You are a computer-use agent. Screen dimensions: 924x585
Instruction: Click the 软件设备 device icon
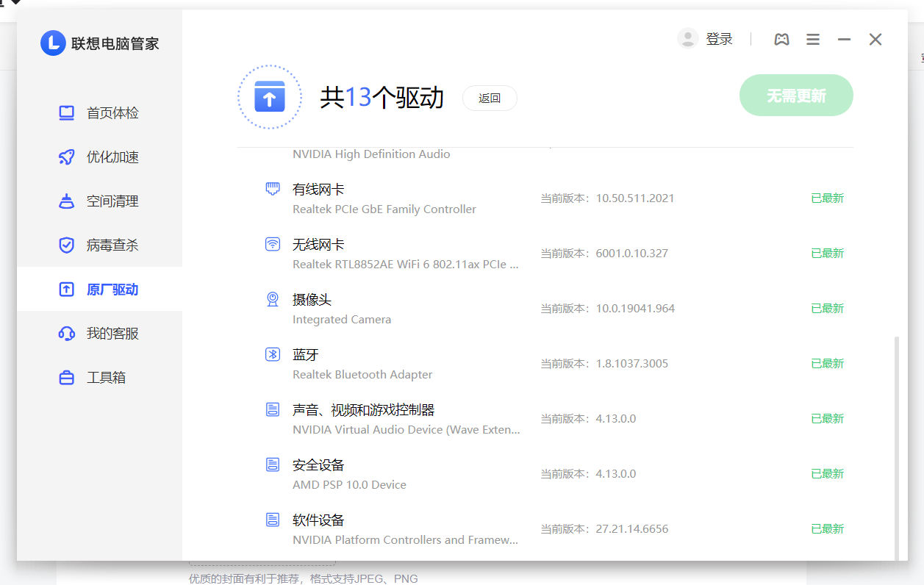tap(273, 520)
